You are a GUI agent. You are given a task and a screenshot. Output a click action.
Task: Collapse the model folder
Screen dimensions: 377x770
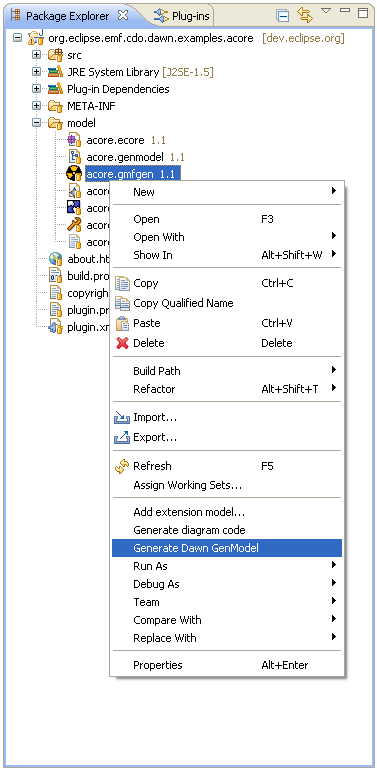[36, 123]
